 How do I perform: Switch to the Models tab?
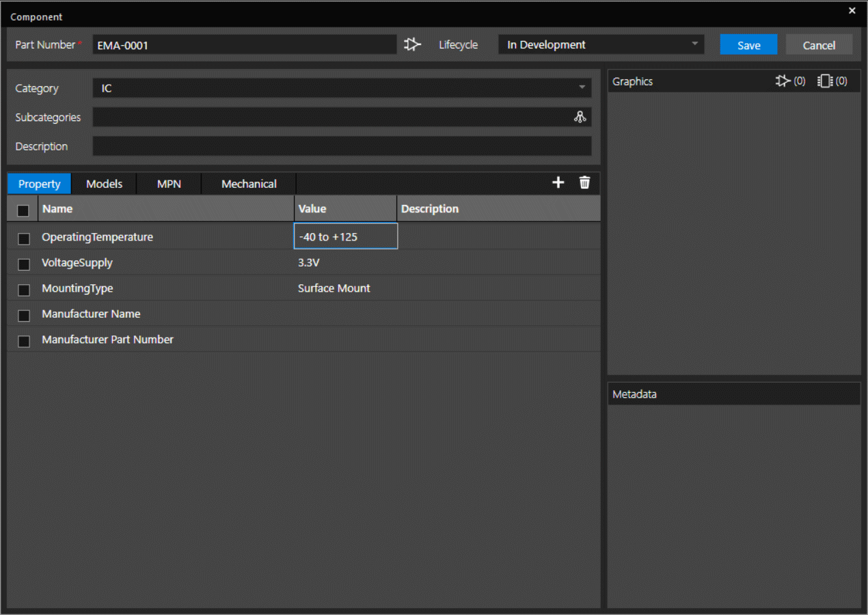point(104,183)
